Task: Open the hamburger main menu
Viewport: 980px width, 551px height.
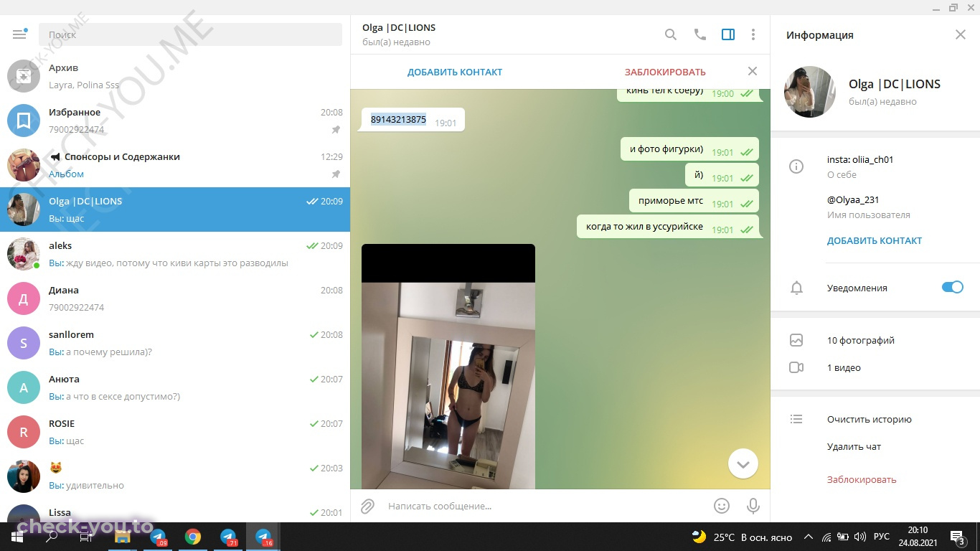Action: pyautogui.click(x=19, y=34)
